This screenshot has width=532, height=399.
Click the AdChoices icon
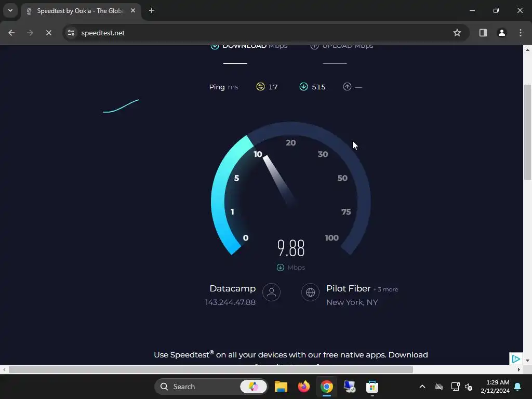tap(516, 358)
